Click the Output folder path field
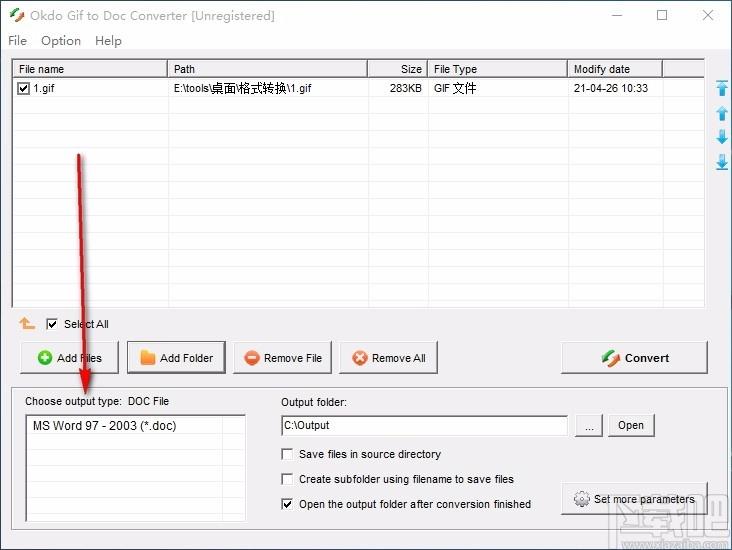Viewport: 732px width, 550px height. (425, 425)
